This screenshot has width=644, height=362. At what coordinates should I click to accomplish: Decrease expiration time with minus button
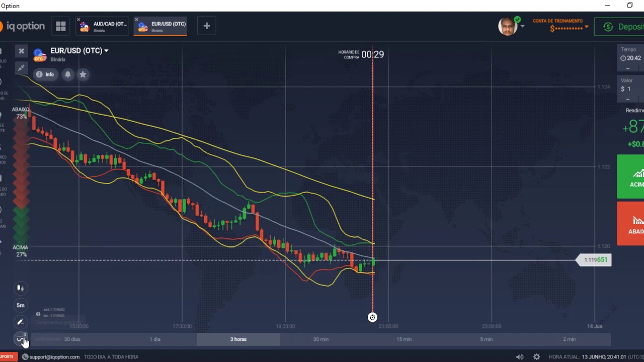[628, 69]
